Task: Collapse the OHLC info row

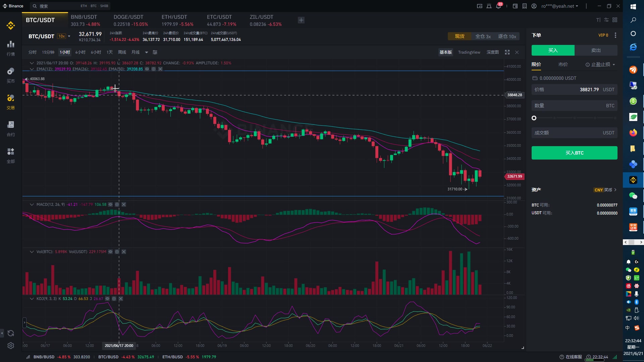Action: tap(32, 63)
